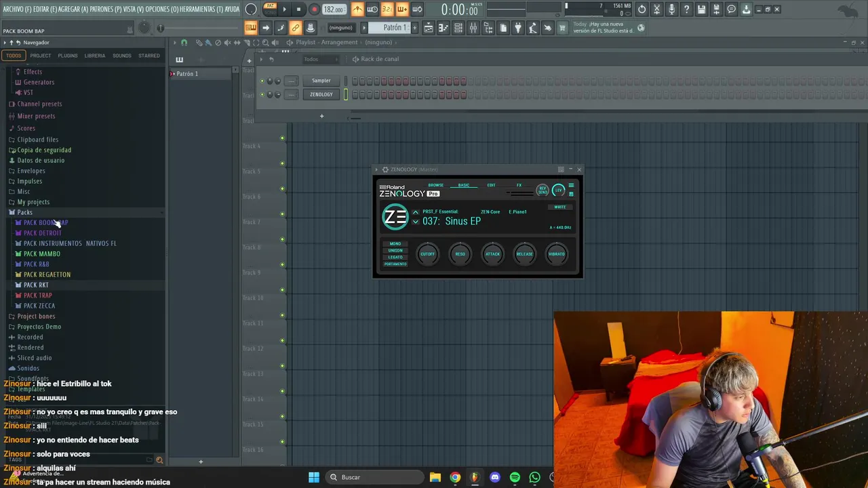
Task: Click the microphone one-click recording icon
Action: pyautogui.click(x=672, y=9)
